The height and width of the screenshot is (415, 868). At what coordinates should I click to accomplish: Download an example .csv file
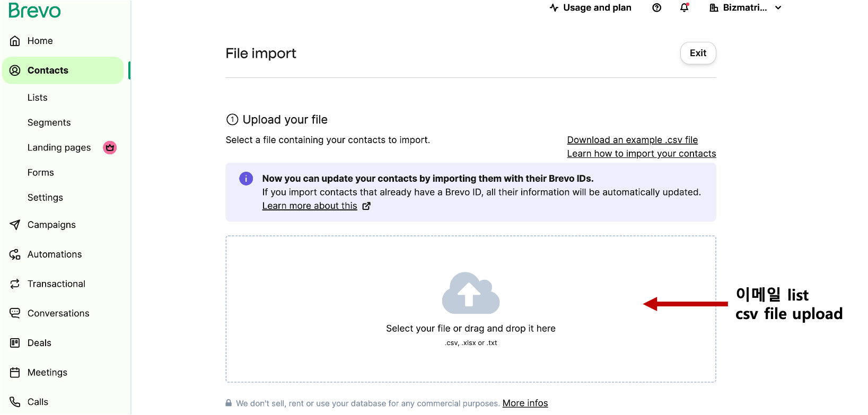coord(632,140)
